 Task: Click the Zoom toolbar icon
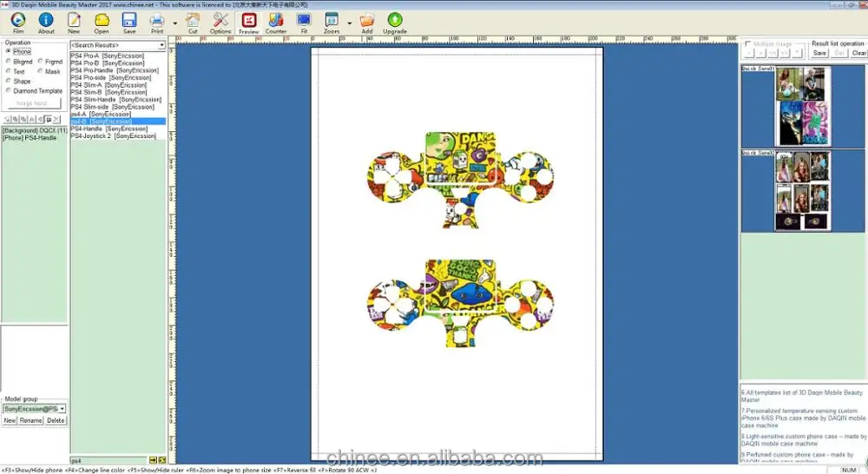pos(332,23)
